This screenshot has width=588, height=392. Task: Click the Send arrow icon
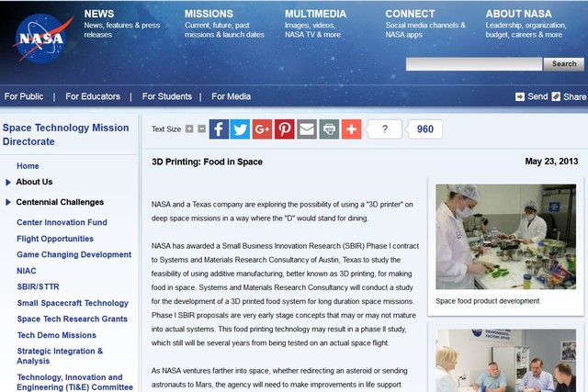[x=520, y=96]
